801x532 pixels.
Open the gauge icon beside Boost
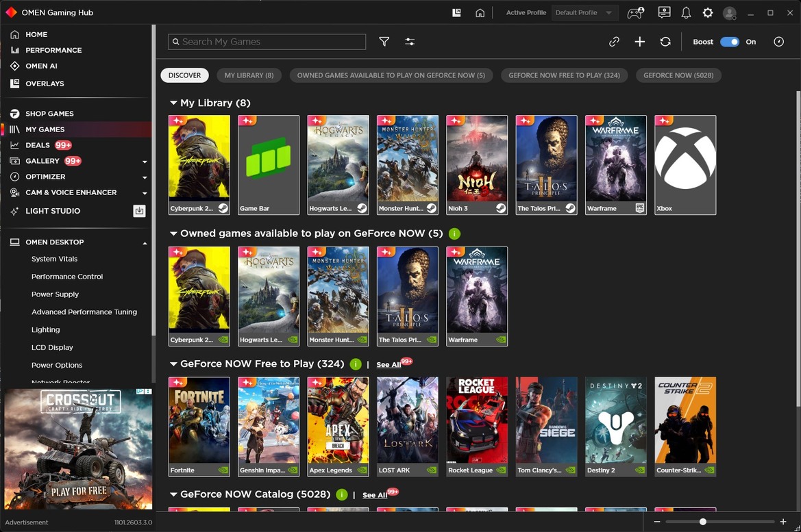[x=778, y=42]
